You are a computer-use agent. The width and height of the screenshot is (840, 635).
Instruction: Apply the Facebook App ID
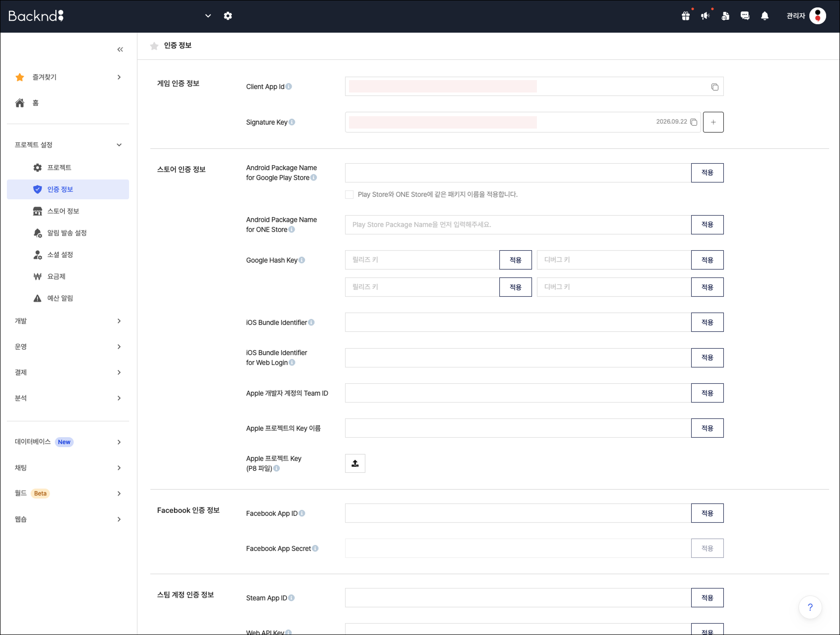(707, 513)
